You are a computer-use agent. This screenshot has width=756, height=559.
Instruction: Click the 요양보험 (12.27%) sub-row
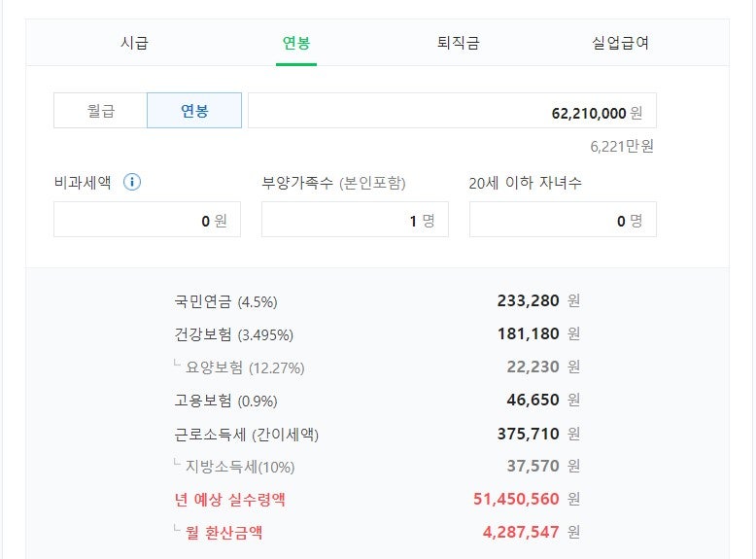click(x=244, y=367)
